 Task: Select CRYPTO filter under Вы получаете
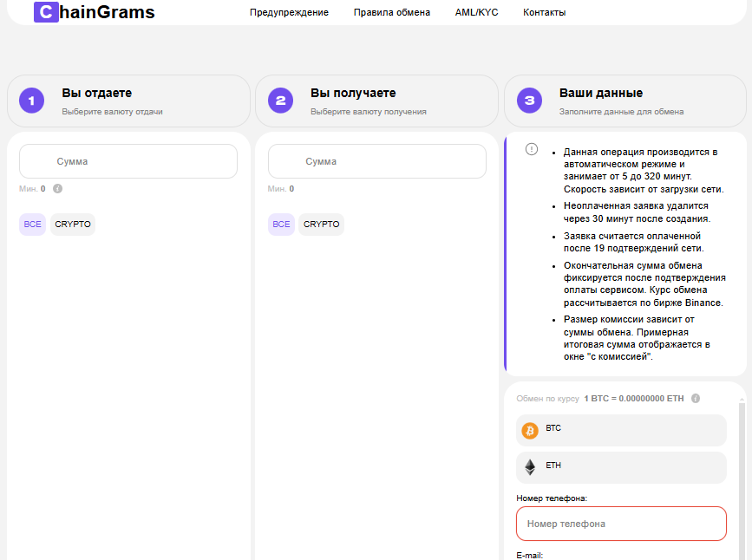322,225
